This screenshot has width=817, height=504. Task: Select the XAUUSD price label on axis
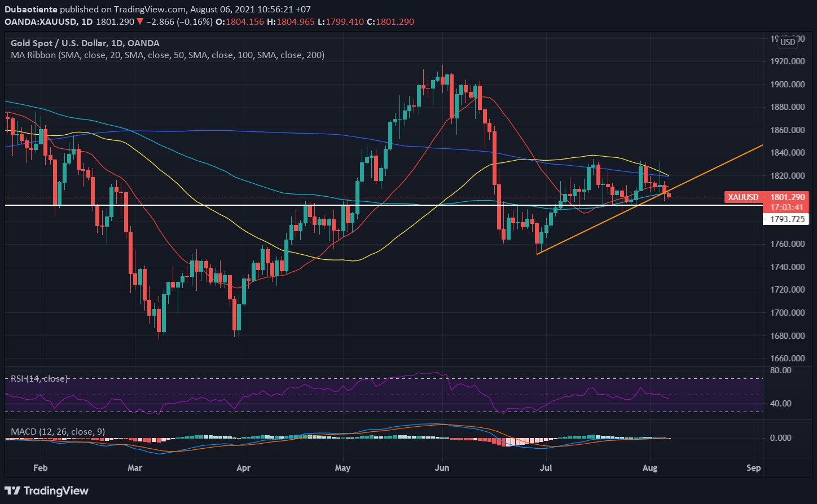(x=743, y=197)
